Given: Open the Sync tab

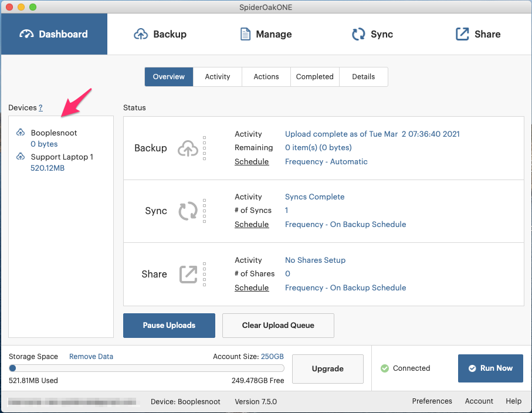Looking at the screenshot, I should (x=372, y=34).
